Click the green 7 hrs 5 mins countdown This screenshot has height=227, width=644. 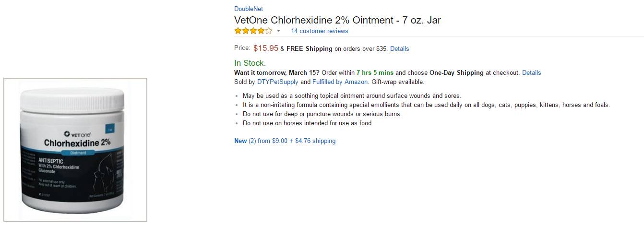[375, 73]
